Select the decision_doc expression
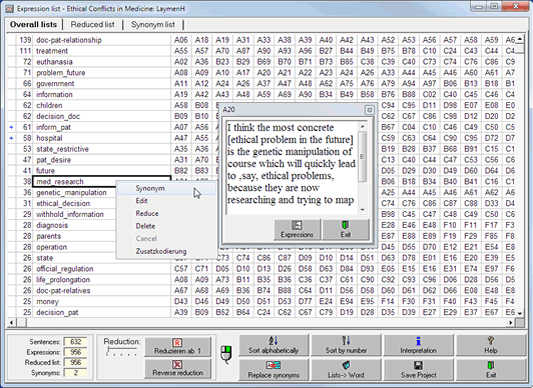The height and width of the screenshot is (388, 533). tap(102, 116)
